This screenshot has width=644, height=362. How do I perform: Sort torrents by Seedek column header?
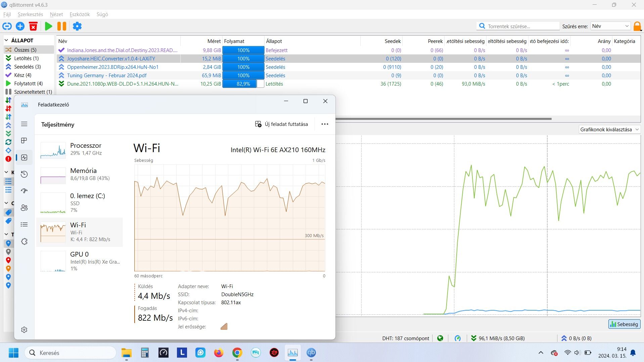381,41
